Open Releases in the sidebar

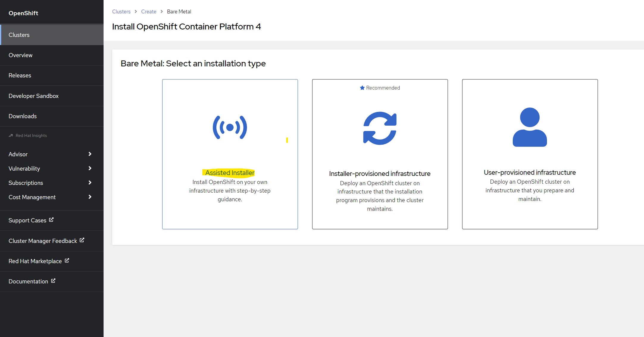(x=52, y=75)
